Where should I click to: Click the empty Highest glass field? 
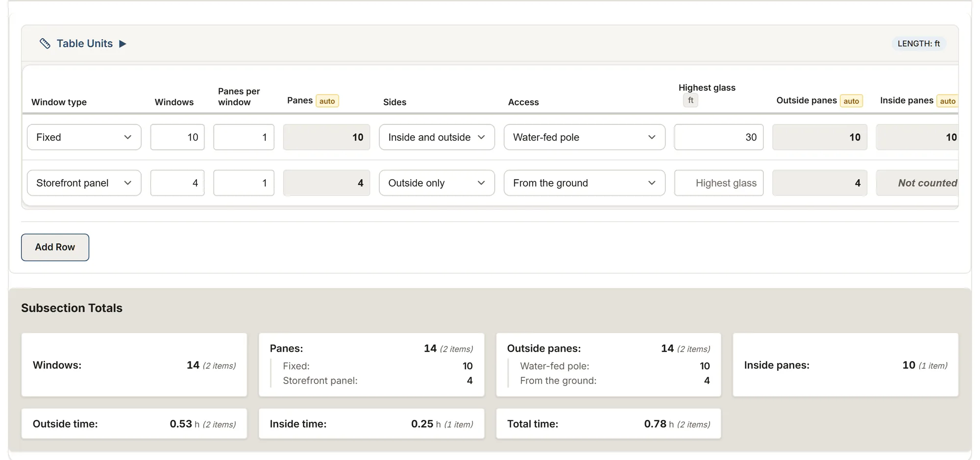pyautogui.click(x=719, y=183)
